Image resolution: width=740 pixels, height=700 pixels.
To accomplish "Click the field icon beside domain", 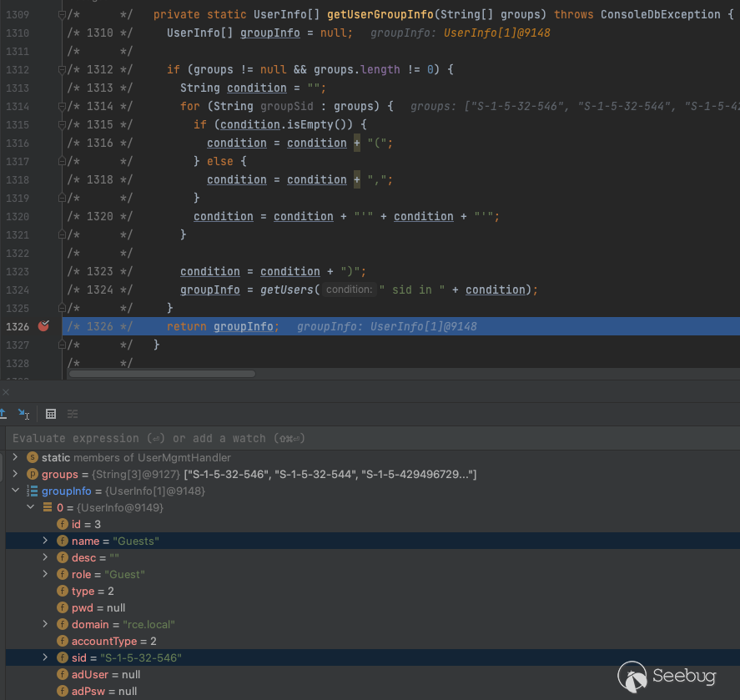I will pyautogui.click(x=63, y=624).
